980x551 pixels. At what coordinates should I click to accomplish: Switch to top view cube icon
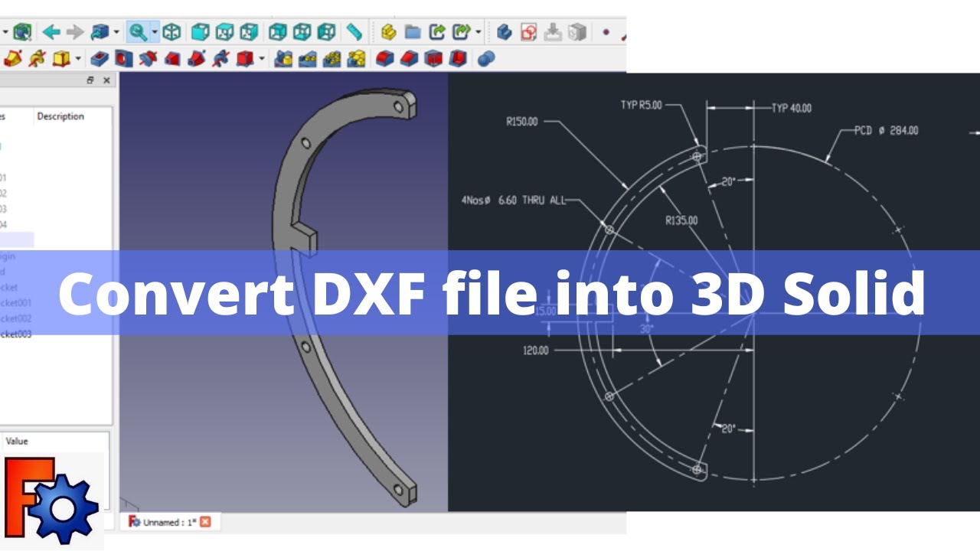[x=224, y=32]
